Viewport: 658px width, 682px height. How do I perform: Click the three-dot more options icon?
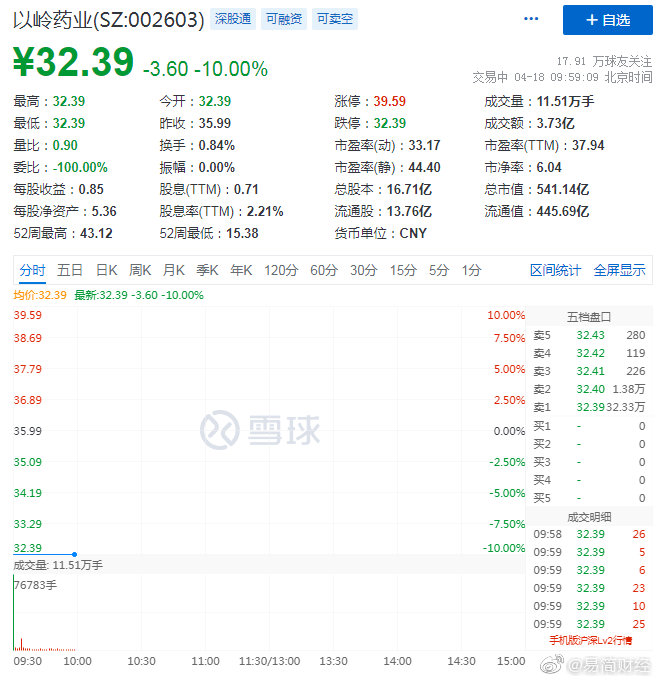coord(531,20)
